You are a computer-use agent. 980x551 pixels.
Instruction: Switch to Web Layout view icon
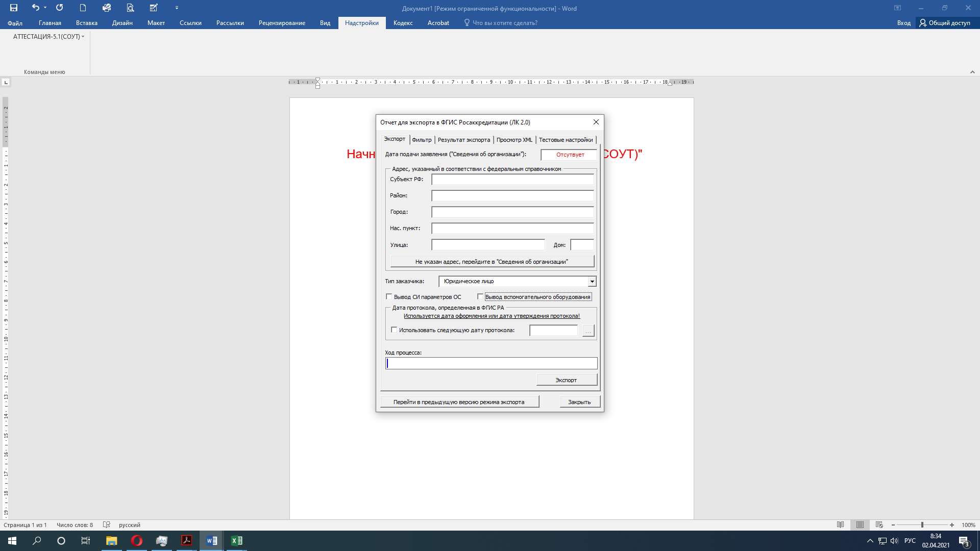879,525
